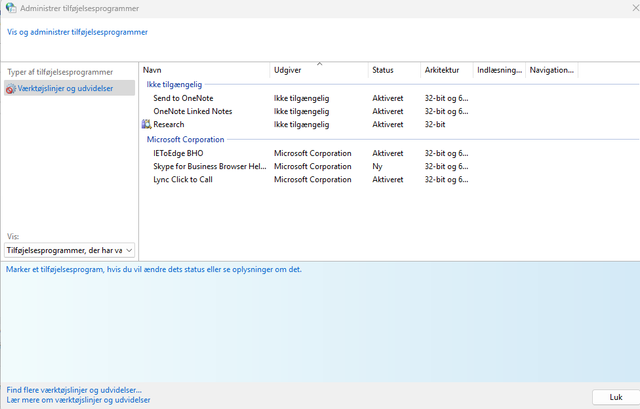The width and height of the screenshot is (640, 409).
Task: Close the Administrer tilføjelsesprogrammer dialog
Action: click(636, 8)
